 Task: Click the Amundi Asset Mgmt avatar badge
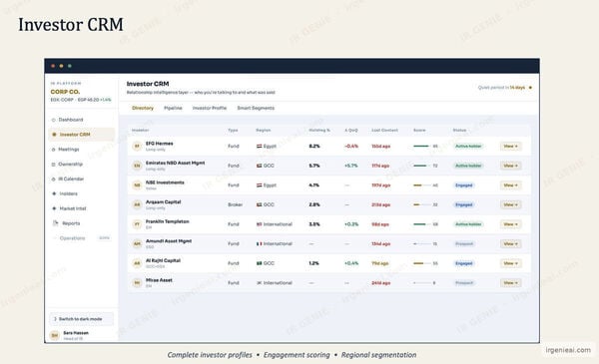pyautogui.click(x=137, y=243)
